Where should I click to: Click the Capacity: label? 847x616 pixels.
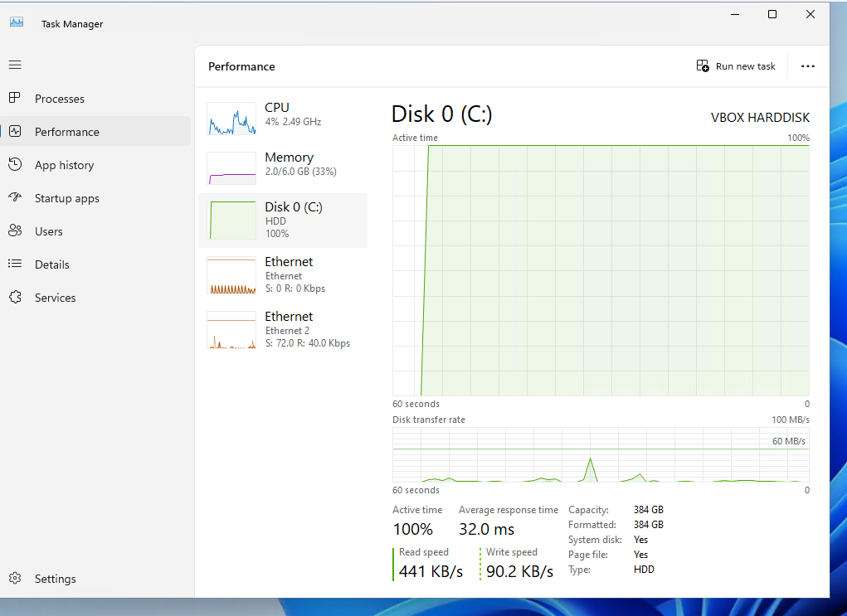[x=588, y=510]
